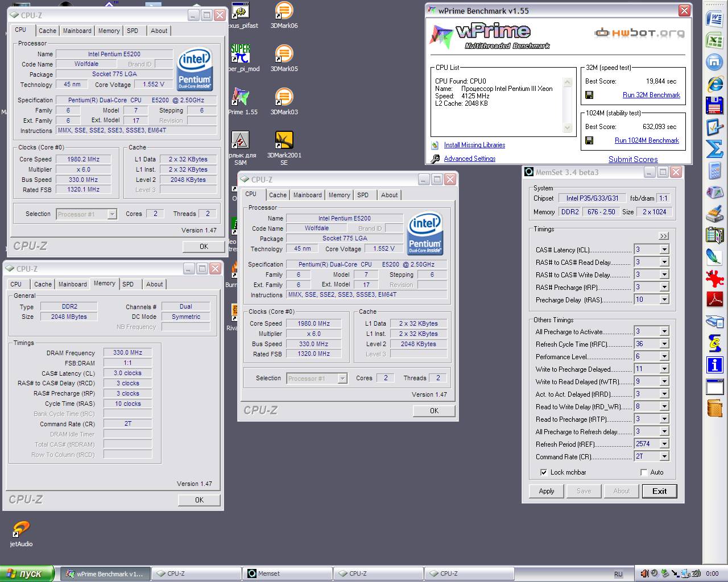Viewport: 728px width, 582px height.
Task: Open the Sigma icon in the sidebar
Action: click(714, 148)
